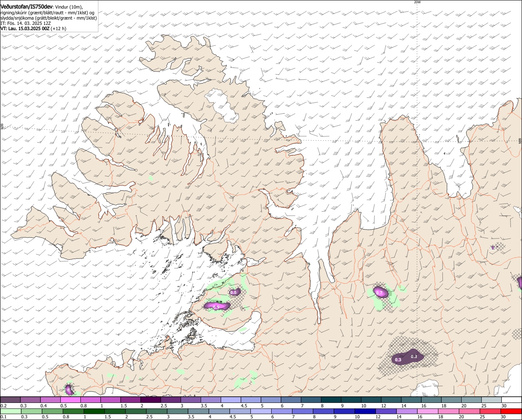Click the 'N99' label on the left edge
Image resolution: width=522 pixels, height=420 pixels.
pos(2,127)
